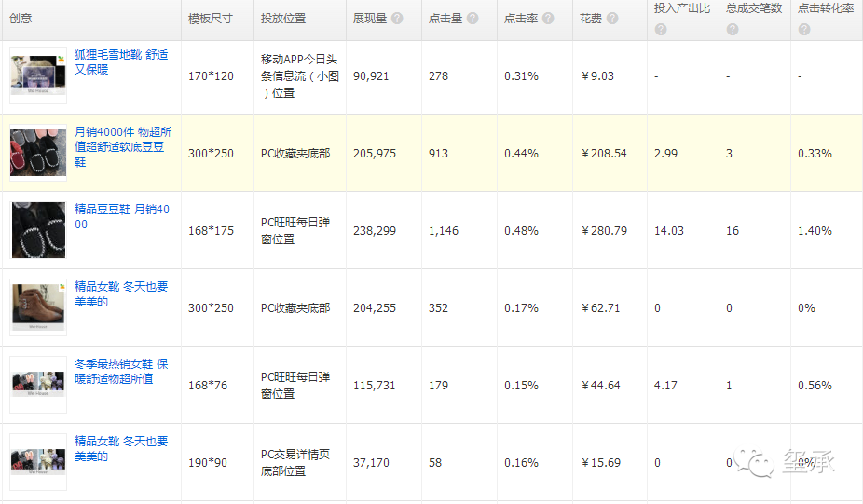
Task: Click the 创意 column header
Action: point(21,18)
